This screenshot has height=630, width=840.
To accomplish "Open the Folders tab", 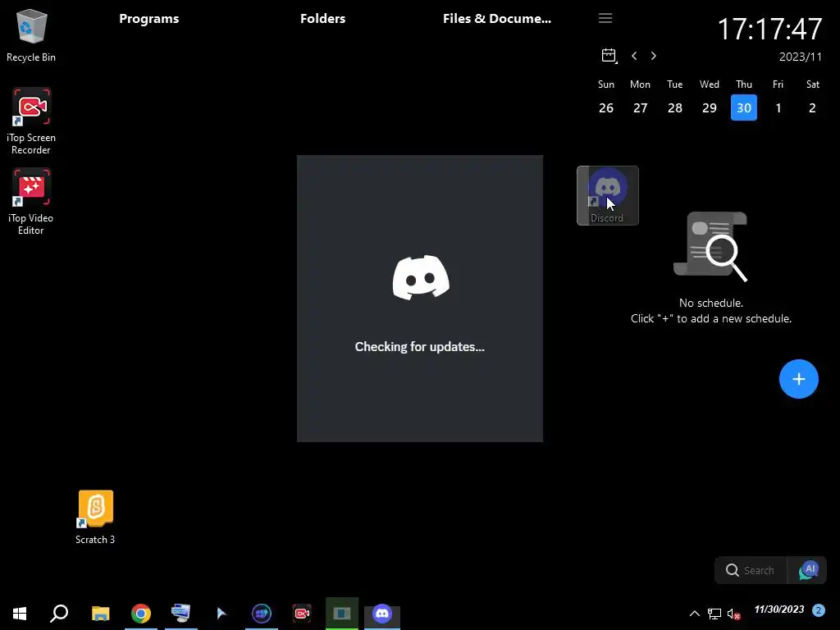I will [322, 18].
